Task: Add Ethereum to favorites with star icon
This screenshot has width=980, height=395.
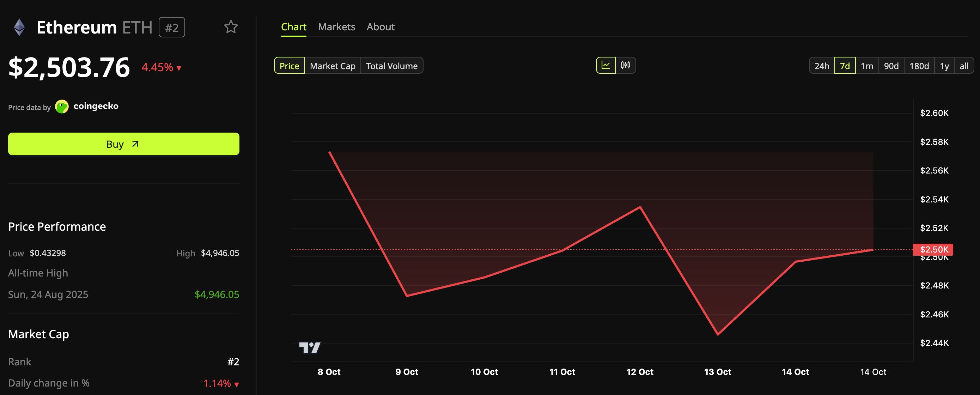Action: pyautogui.click(x=231, y=27)
